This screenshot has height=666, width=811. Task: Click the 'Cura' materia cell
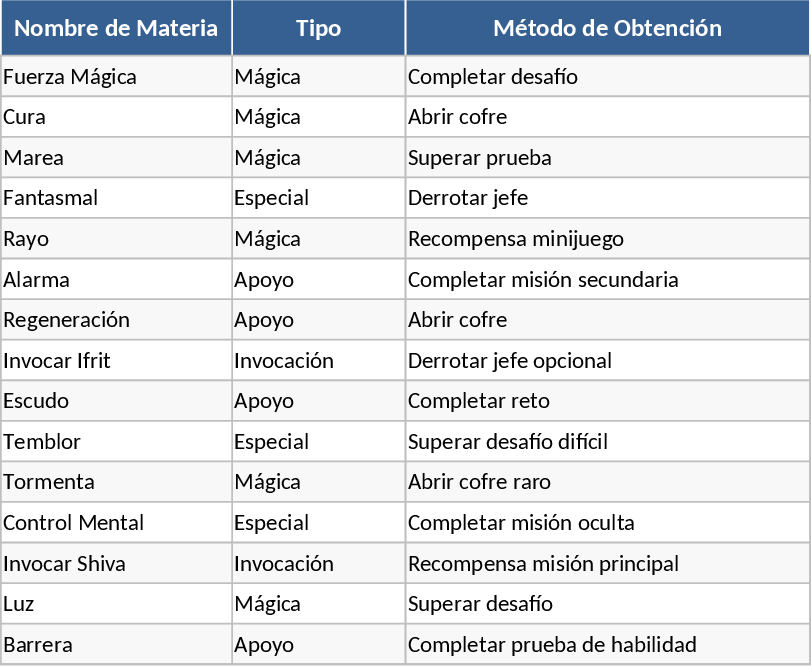(25, 117)
